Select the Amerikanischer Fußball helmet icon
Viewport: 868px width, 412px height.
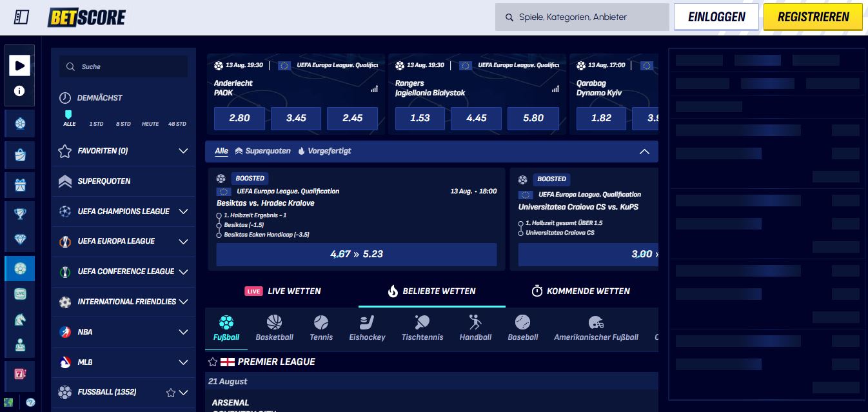[x=596, y=322]
